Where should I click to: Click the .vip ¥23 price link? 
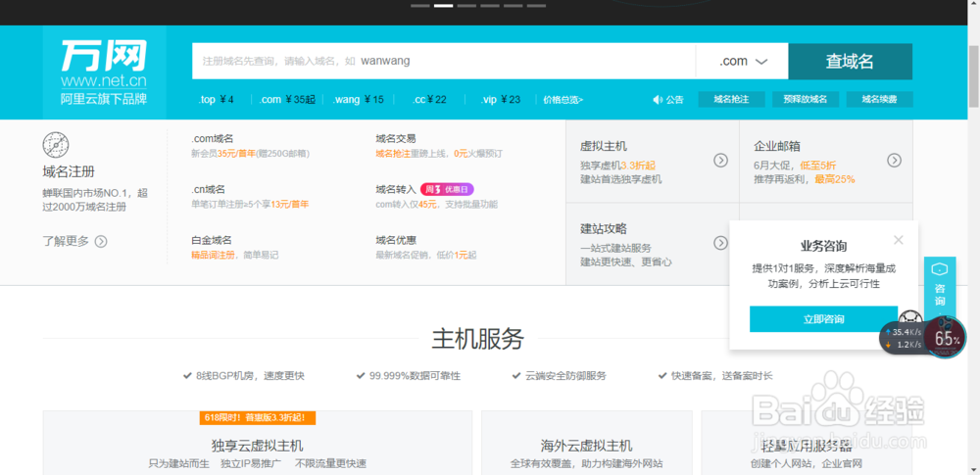pos(501,99)
